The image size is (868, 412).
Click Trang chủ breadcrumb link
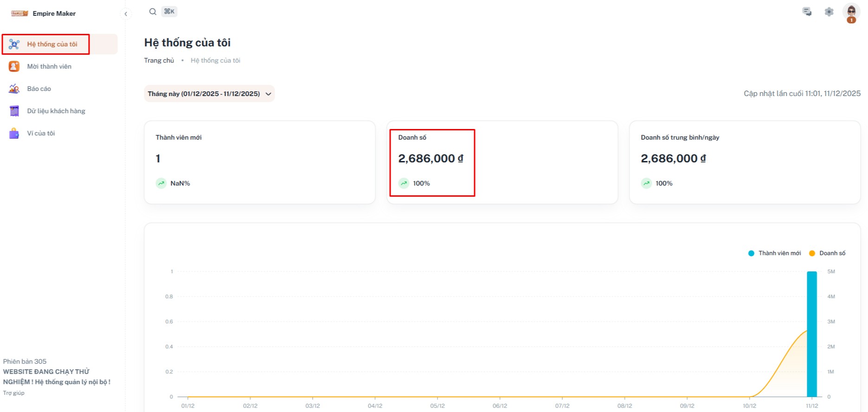(x=159, y=60)
